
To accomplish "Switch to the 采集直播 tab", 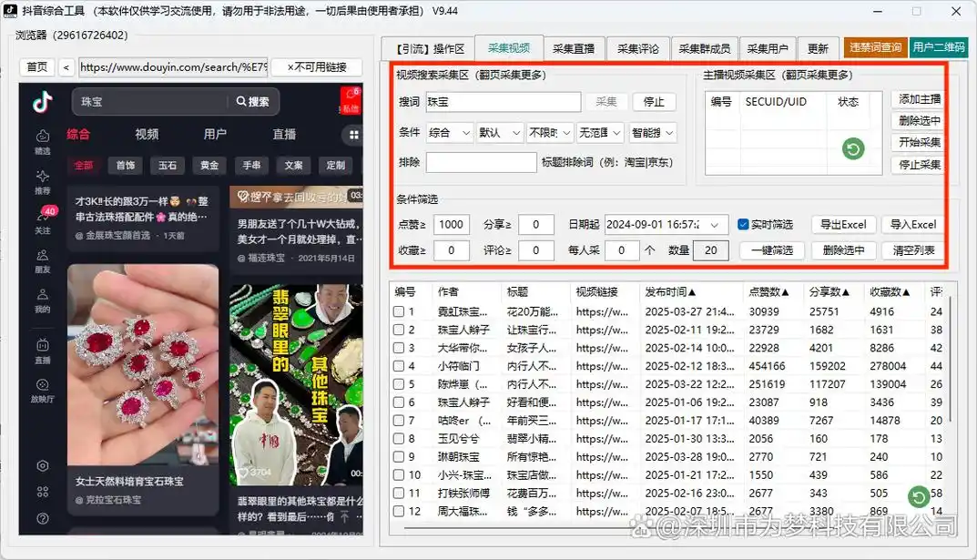I will [573, 47].
